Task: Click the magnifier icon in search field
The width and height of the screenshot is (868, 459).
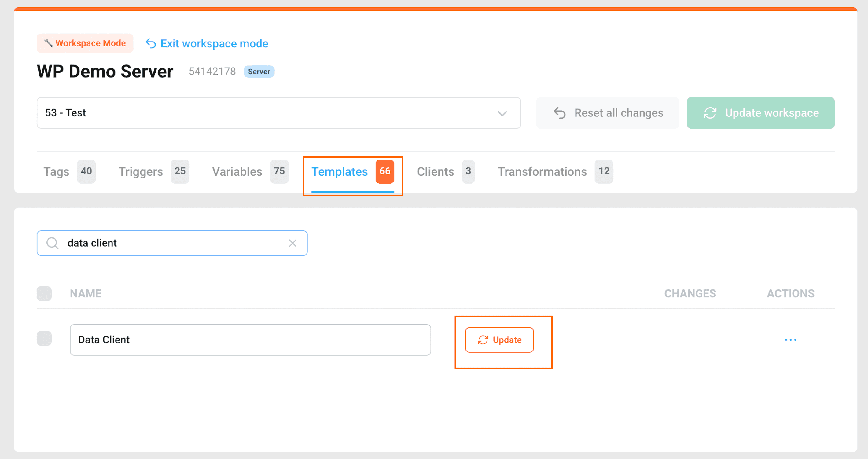Action: click(x=53, y=243)
